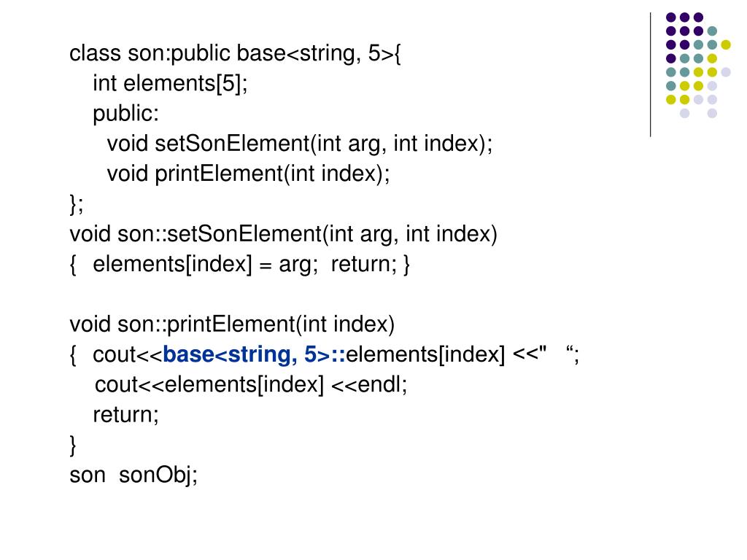Select the public: access specifier text
Image resolution: width=747 pixels, height=560 pixels.
tap(125, 114)
